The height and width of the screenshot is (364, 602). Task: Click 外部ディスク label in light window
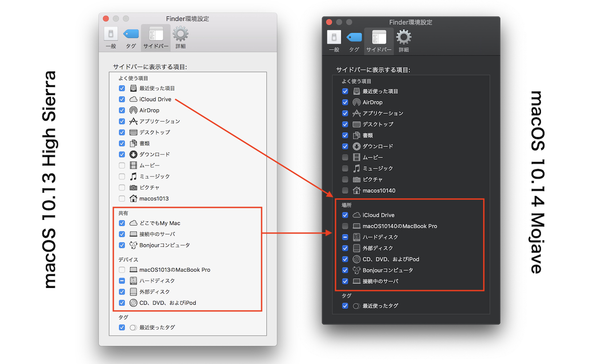click(x=154, y=291)
